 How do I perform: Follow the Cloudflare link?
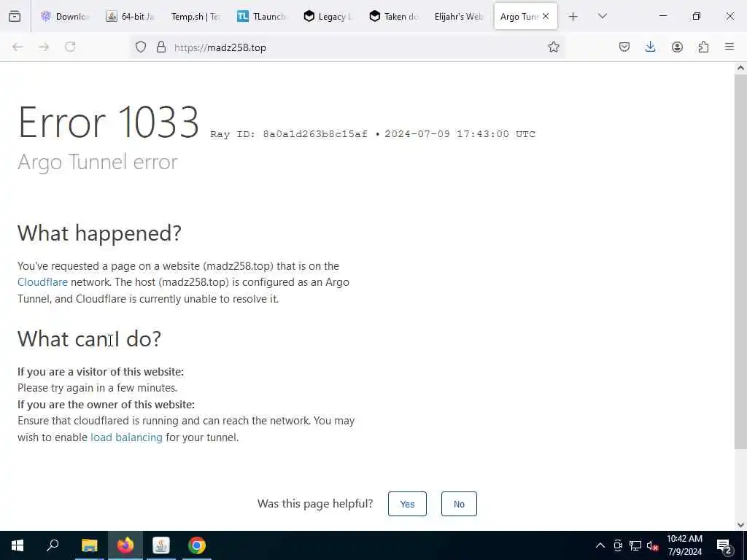point(42,282)
